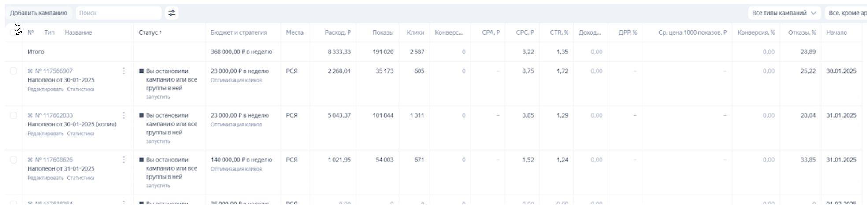Sort table by Статус column header
This screenshot has height=212, width=868.
pyautogui.click(x=150, y=33)
